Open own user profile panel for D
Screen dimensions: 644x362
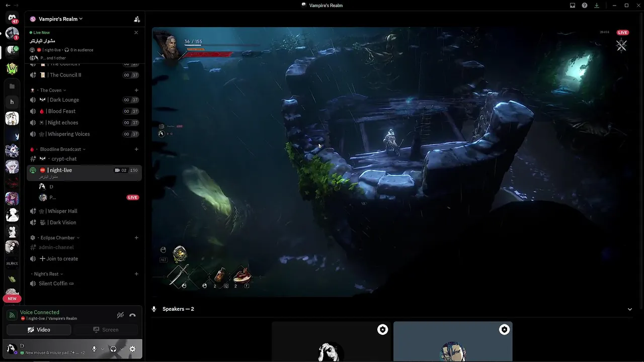pos(45,349)
